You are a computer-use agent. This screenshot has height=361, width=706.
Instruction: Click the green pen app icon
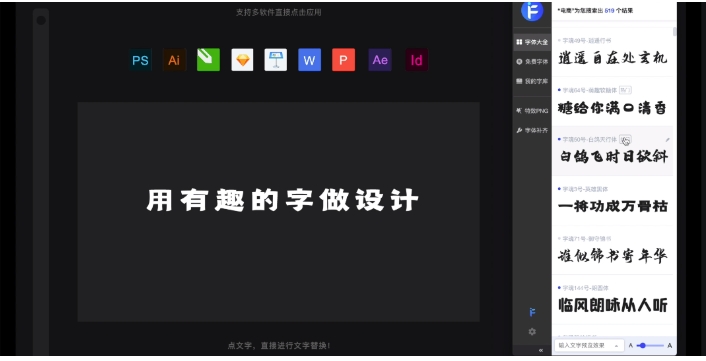tap(208, 60)
